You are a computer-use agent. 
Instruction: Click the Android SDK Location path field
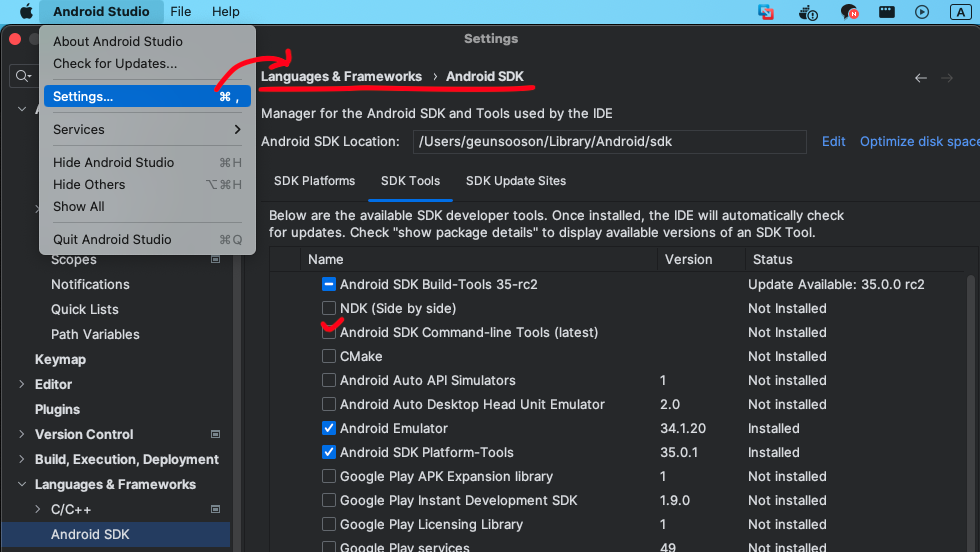pos(609,142)
